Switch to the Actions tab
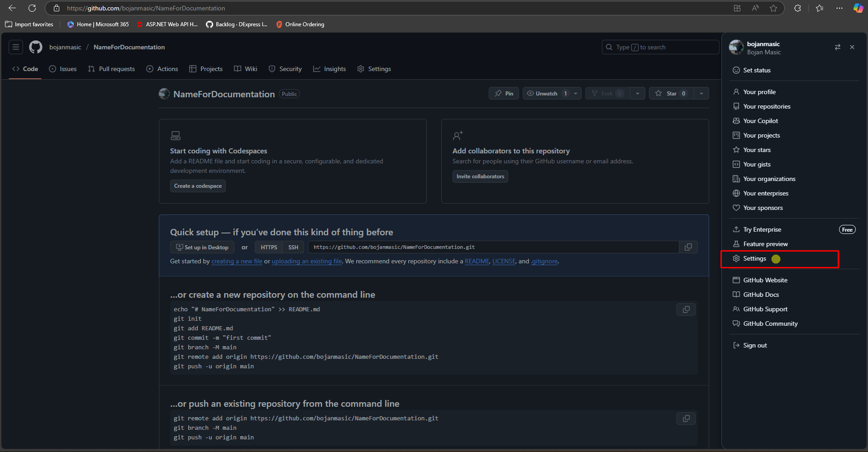This screenshot has width=868, height=452. [162, 69]
